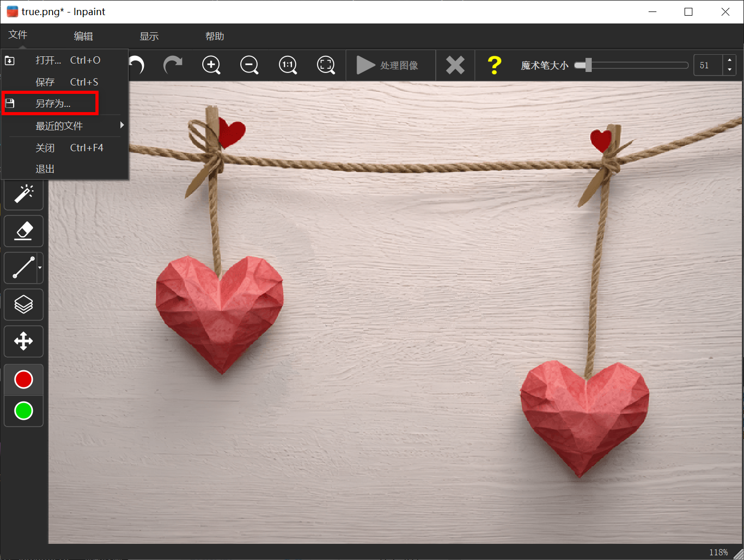Select 退出 to quit Inpaint
Screen dimensions: 744x560
click(65, 169)
